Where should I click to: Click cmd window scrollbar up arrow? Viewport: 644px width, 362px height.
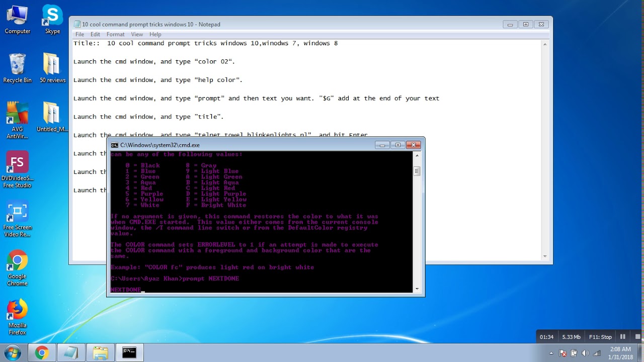pos(417,156)
